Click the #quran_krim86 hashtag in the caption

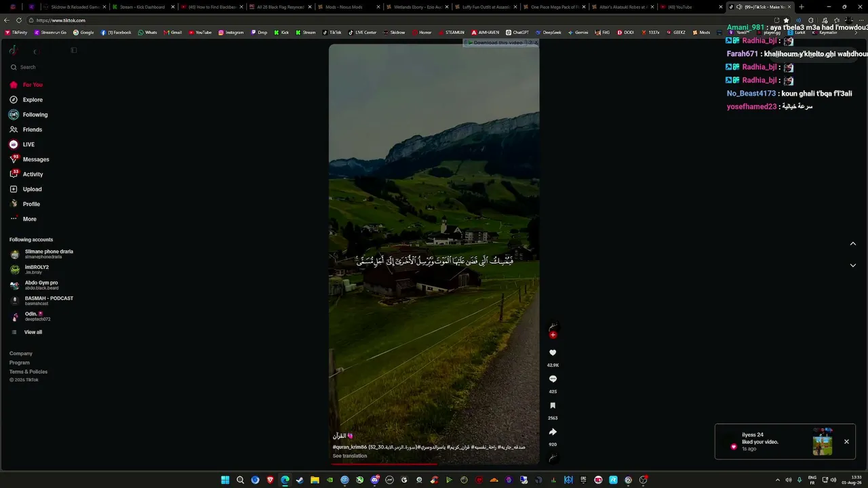pos(350,447)
